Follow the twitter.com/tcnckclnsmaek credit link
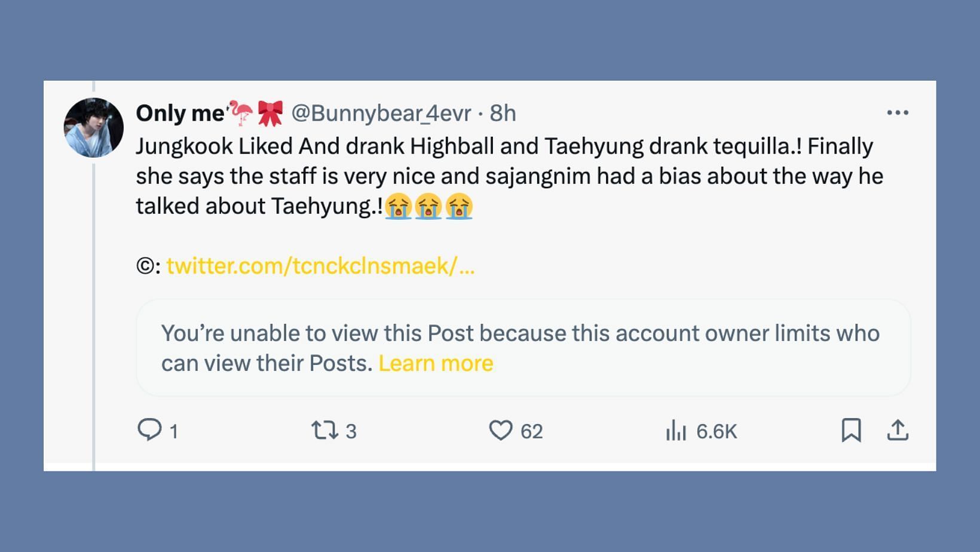The height and width of the screenshot is (552, 980). coord(320,266)
